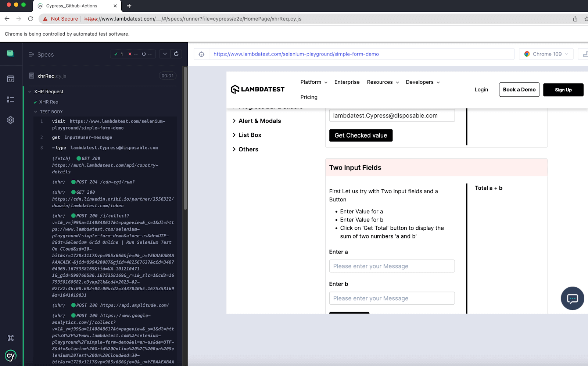Select the visit command log entry

[105, 125]
